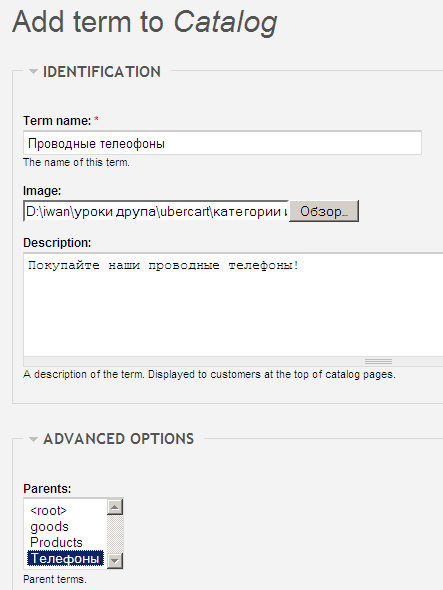Click the Image file path field
Image resolution: width=443 pixels, height=590 pixels.
(x=156, y=211)
